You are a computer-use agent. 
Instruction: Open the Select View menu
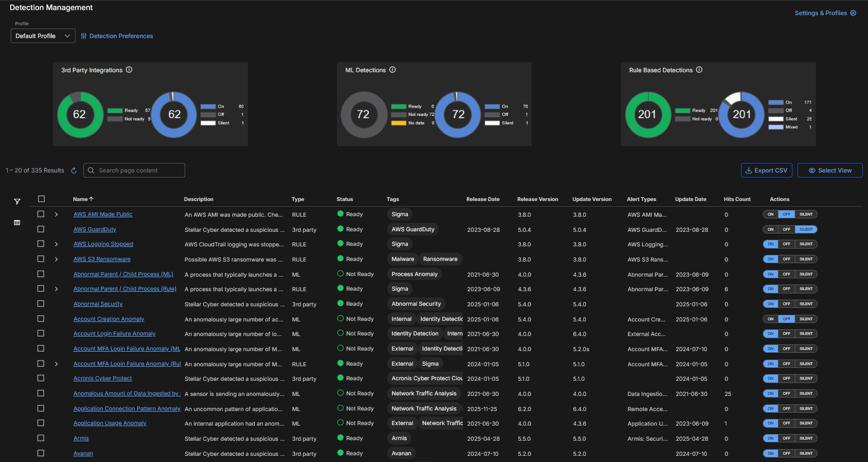pos(829,170)
